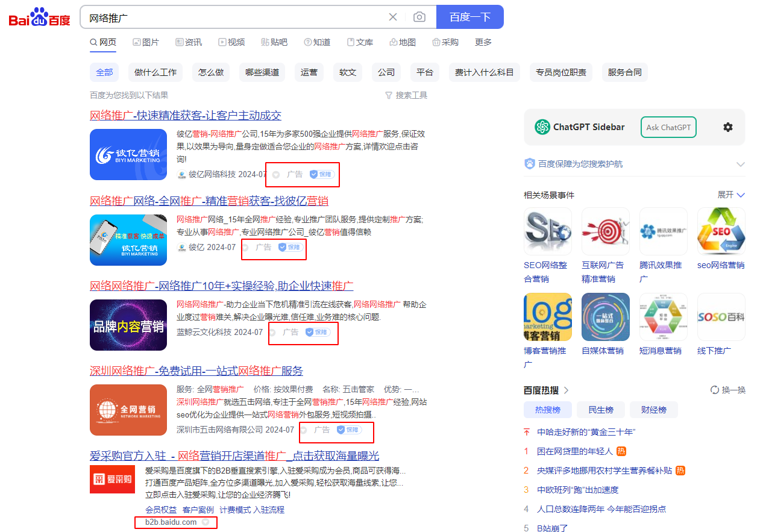Viewport: 766px width, 532px height.
Task: Open 腾讯效果推广 thumbnail
Action: (x=664, y=232)
